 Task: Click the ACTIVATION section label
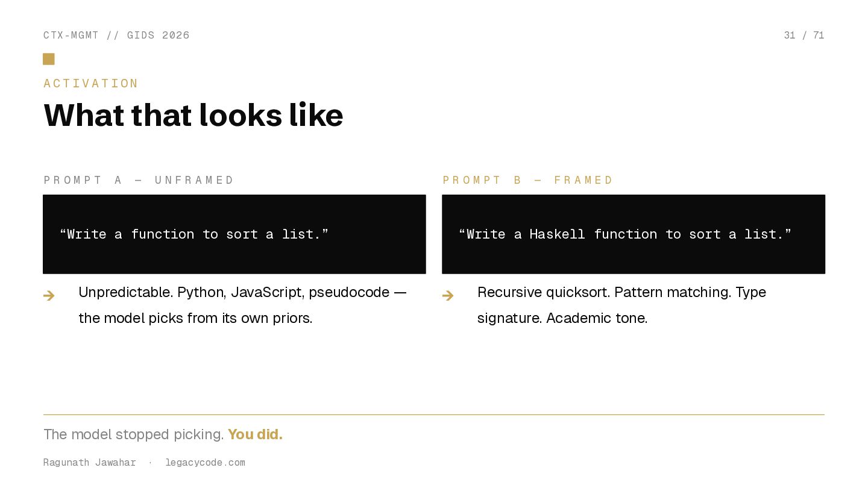91,84
